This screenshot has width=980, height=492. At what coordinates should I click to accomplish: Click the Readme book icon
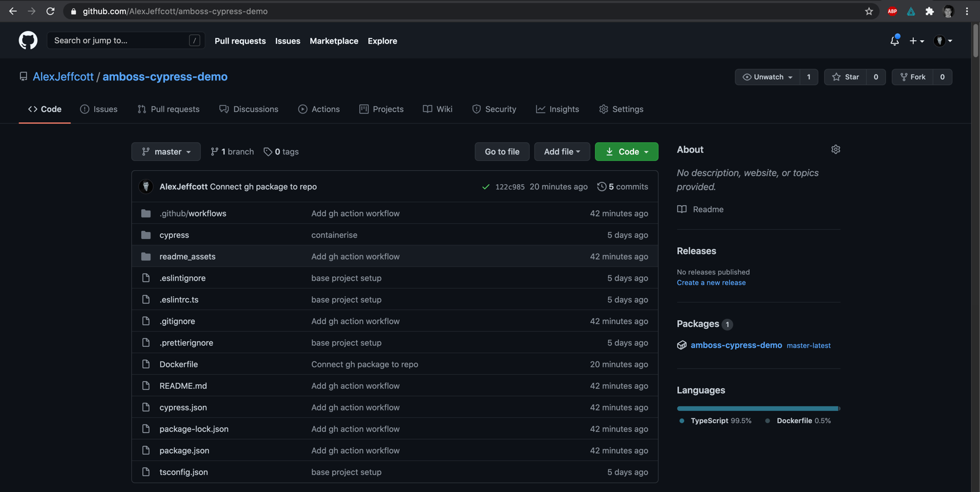coord(681,209)
